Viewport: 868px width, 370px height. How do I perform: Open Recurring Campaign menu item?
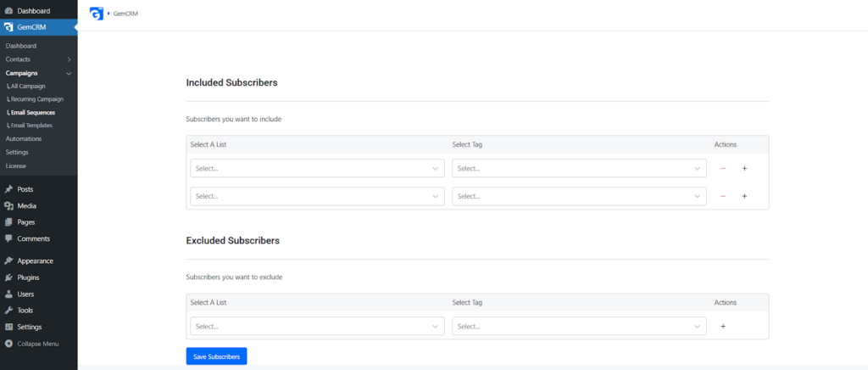pos(36,99)
